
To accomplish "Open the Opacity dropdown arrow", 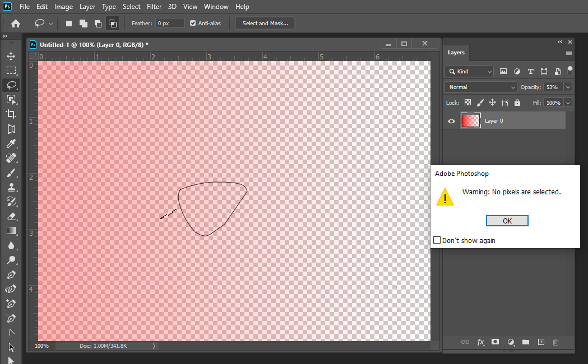I will tap(567, 87).
